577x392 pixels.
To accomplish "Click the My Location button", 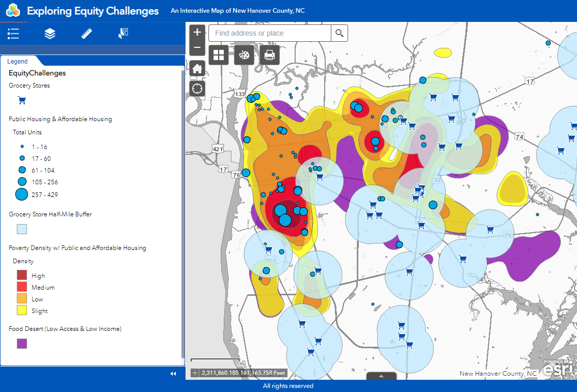I will point(197,89).
